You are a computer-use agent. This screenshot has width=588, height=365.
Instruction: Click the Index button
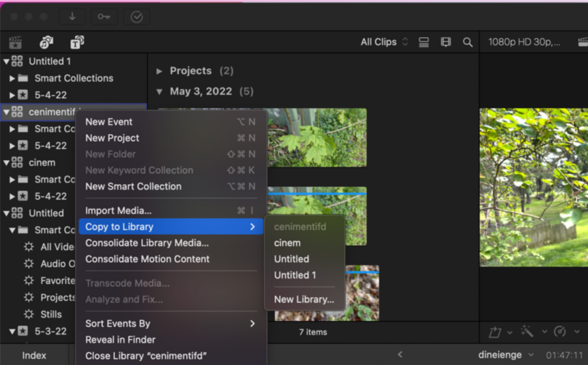click(34, 355)
